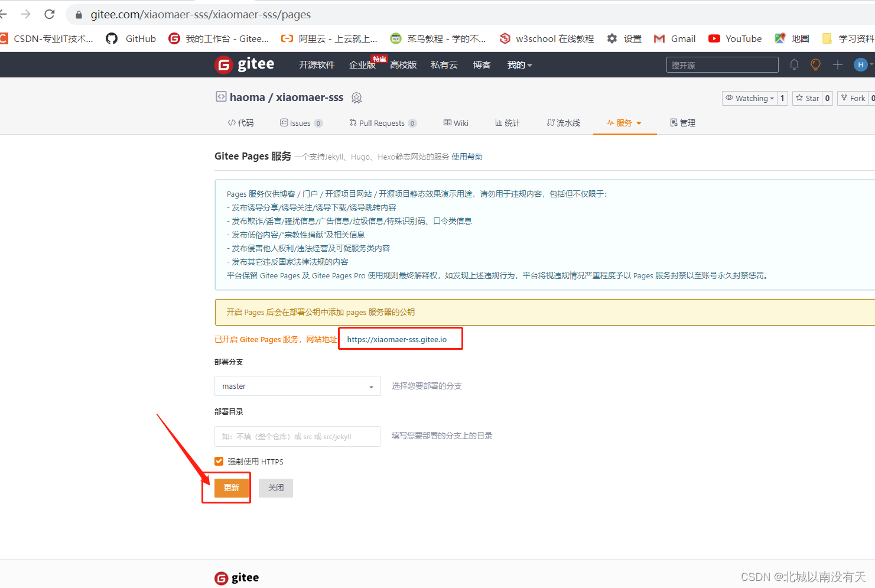Click the Star count 0
The width and height of the screenshot is (875, 588).
pos(827,98)
